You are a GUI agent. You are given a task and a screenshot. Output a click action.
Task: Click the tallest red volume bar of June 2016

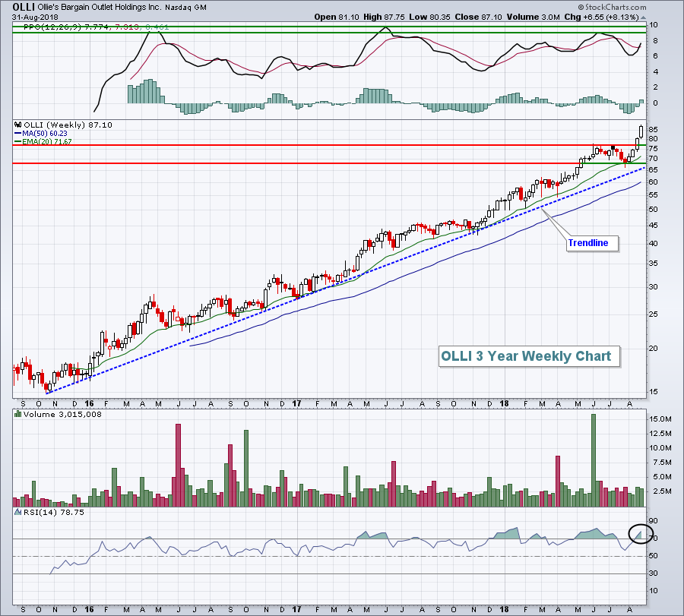pyautogui.click(x=178, y=465)
